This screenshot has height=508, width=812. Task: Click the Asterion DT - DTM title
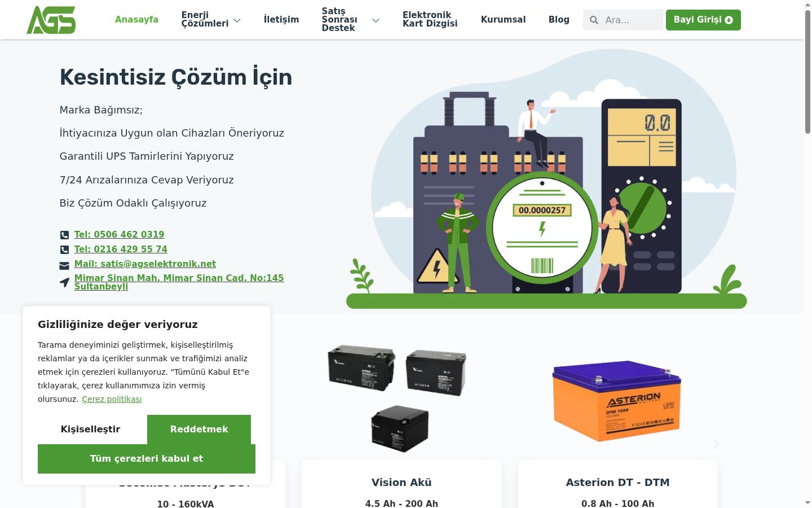(x=618, y=483)
